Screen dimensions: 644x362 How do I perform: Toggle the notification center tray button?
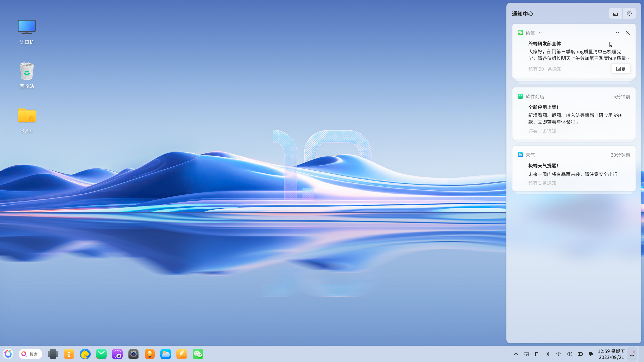[632, 354]
